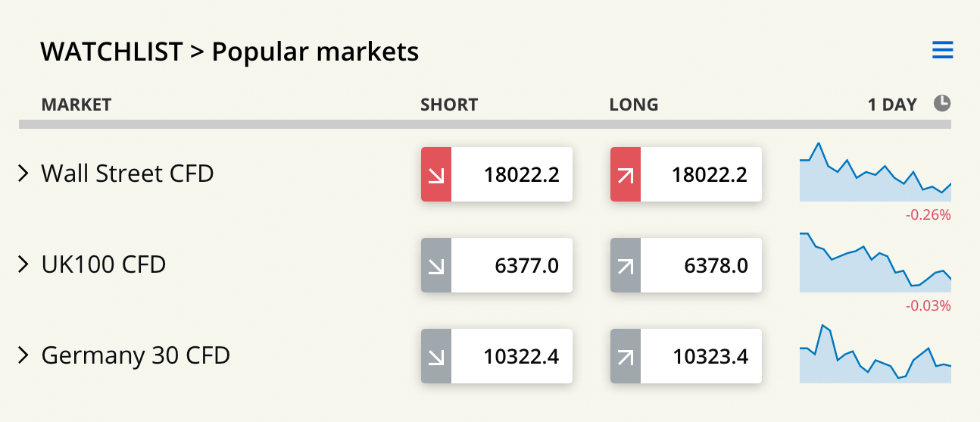Sort by the MARKET column header

click(x=76, y=105)
